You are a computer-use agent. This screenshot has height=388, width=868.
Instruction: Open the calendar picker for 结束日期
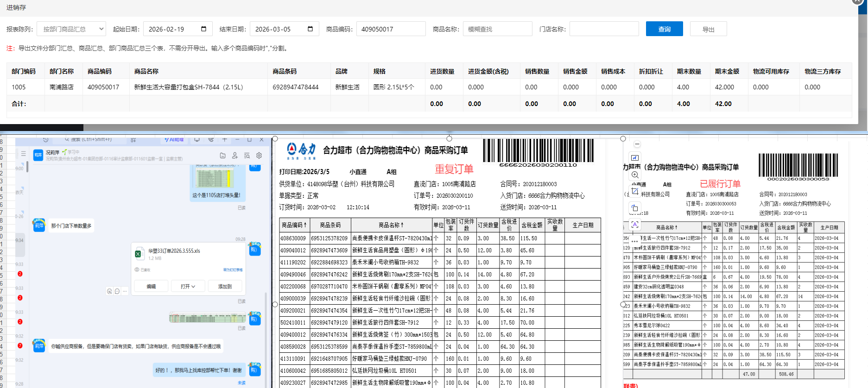pyautogui.click(x=310, y=29)
